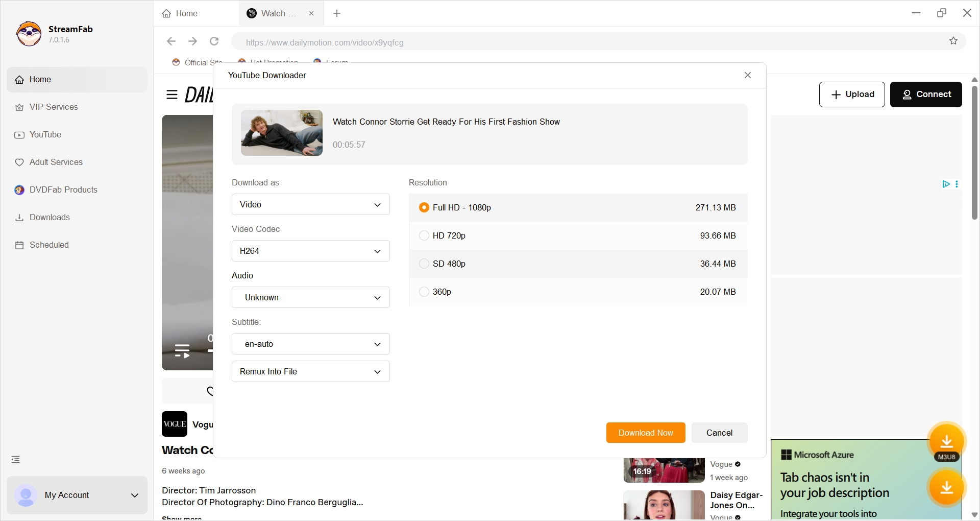Open Downloads from the sidebar
The image size is (980, 521).
[49, 217]
